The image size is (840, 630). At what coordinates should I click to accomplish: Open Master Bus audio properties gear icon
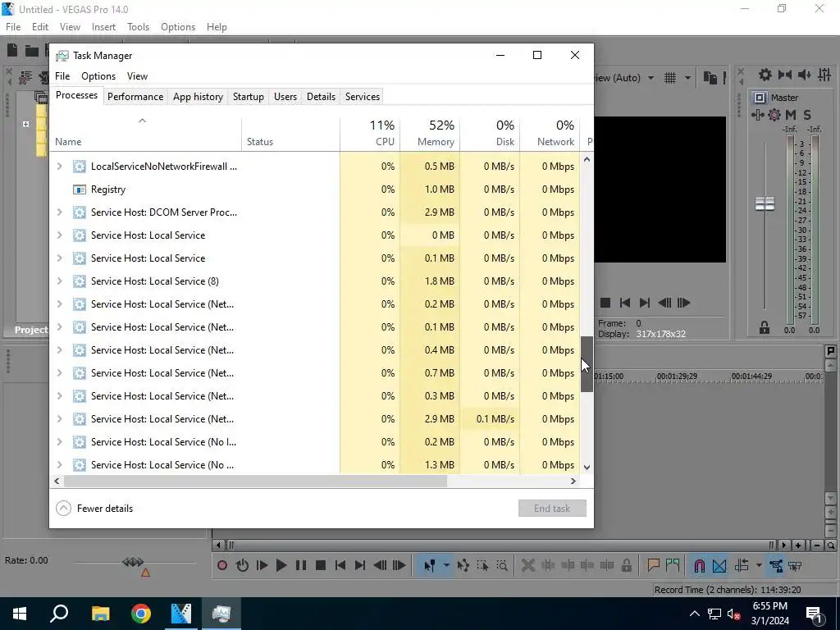765,75
